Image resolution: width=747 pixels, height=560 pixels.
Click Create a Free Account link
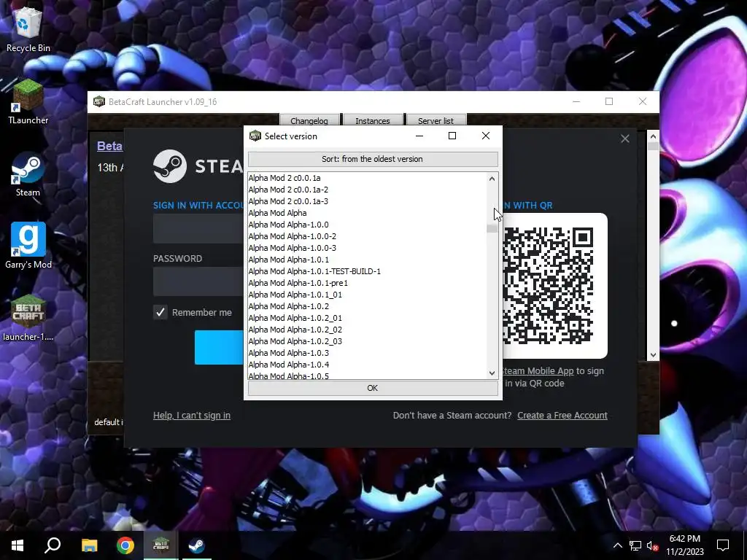[x=562, y=415]
